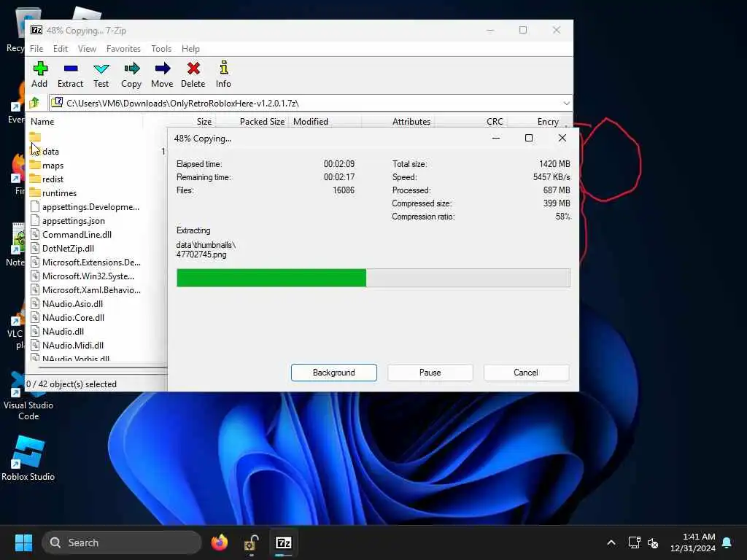The width and height of the screenshot is (747, 560).
Task: Click the Test toolbar icon
Action: coord(101,74)
